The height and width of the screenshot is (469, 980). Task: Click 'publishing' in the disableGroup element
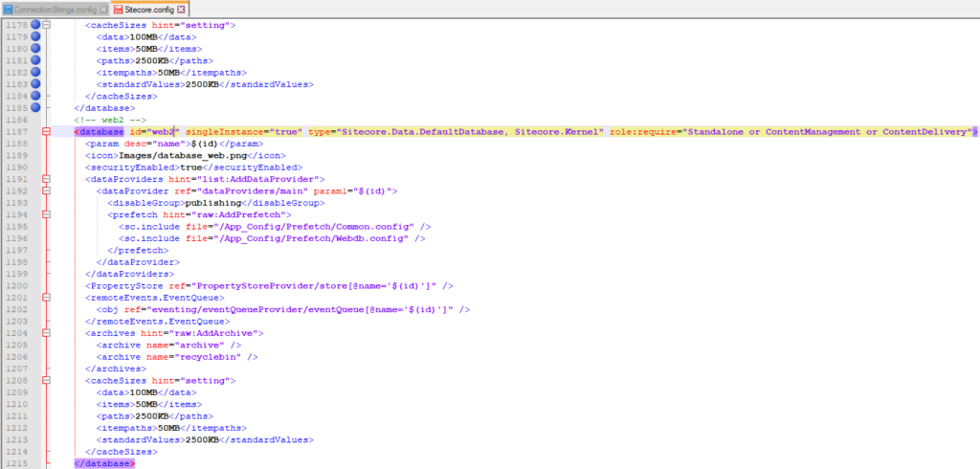pos(212,203)
